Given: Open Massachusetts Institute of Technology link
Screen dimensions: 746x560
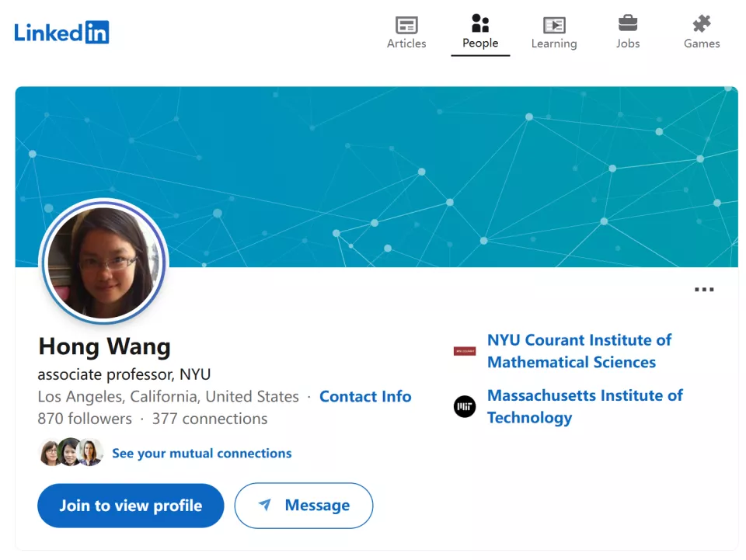Looking at the screenshot, I should pyautogui.click(x=584, y=406).
